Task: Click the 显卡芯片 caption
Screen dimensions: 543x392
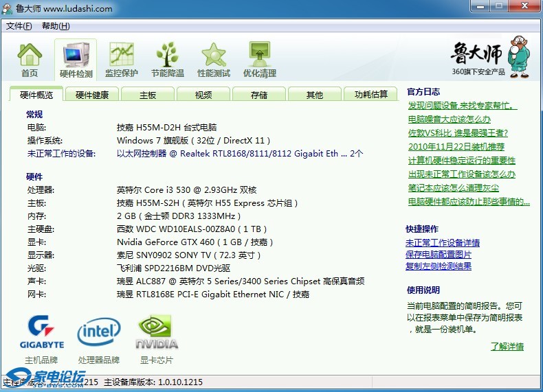Action: 157,360
